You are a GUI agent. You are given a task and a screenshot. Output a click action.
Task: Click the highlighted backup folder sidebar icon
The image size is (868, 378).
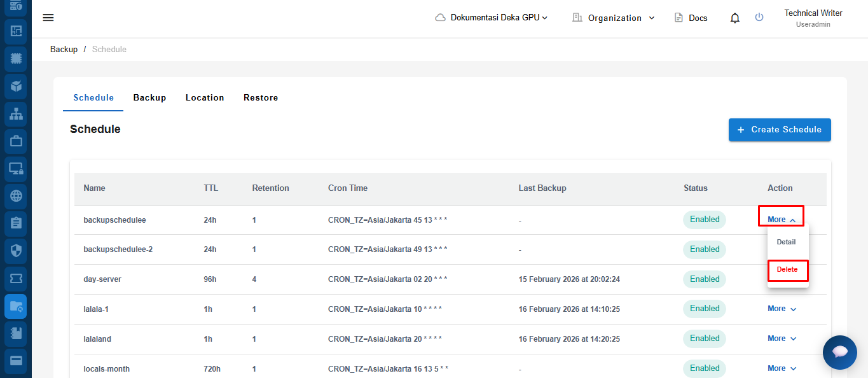[x=16, y=306]
